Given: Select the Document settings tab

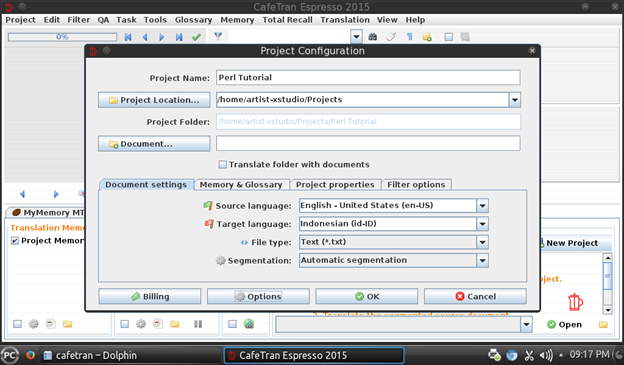Looking at the screenshot, I should tap(146, 185).
